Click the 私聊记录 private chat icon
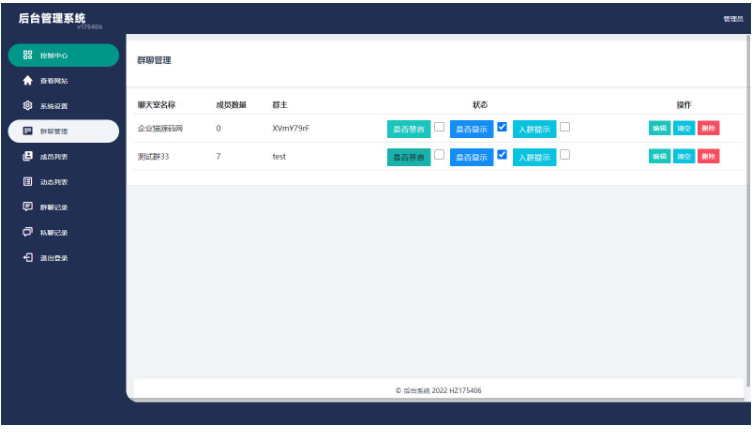The width and height of the screenshot is (756, 439). [28, 232]
